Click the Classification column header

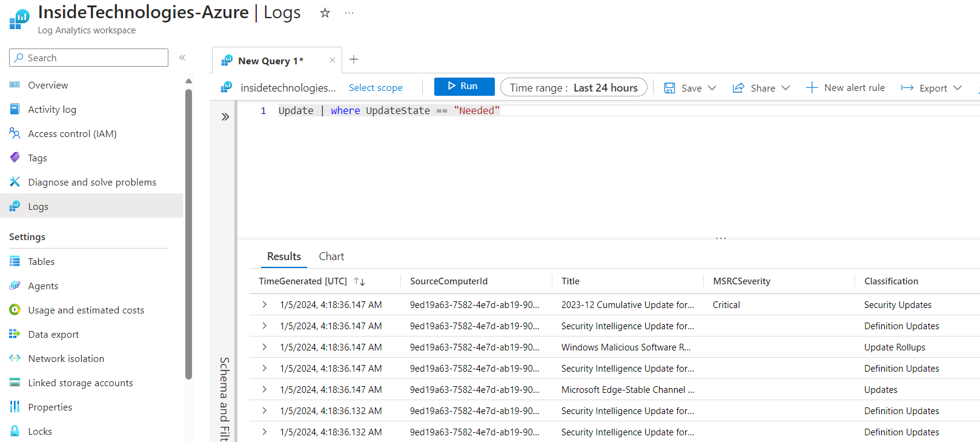[891, 281]
